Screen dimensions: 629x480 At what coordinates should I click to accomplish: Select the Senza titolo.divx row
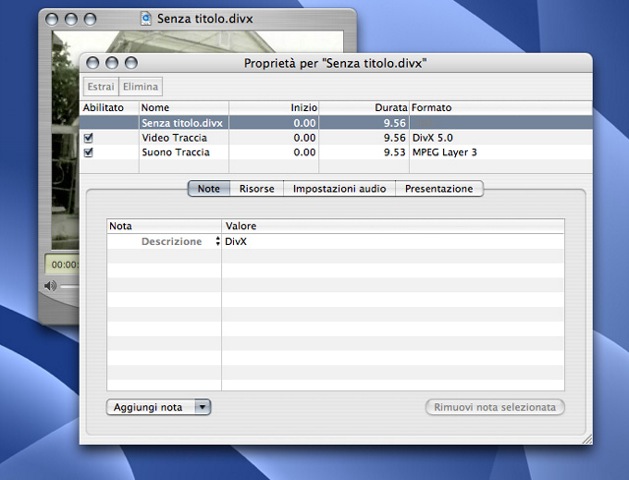coord(336,123)
